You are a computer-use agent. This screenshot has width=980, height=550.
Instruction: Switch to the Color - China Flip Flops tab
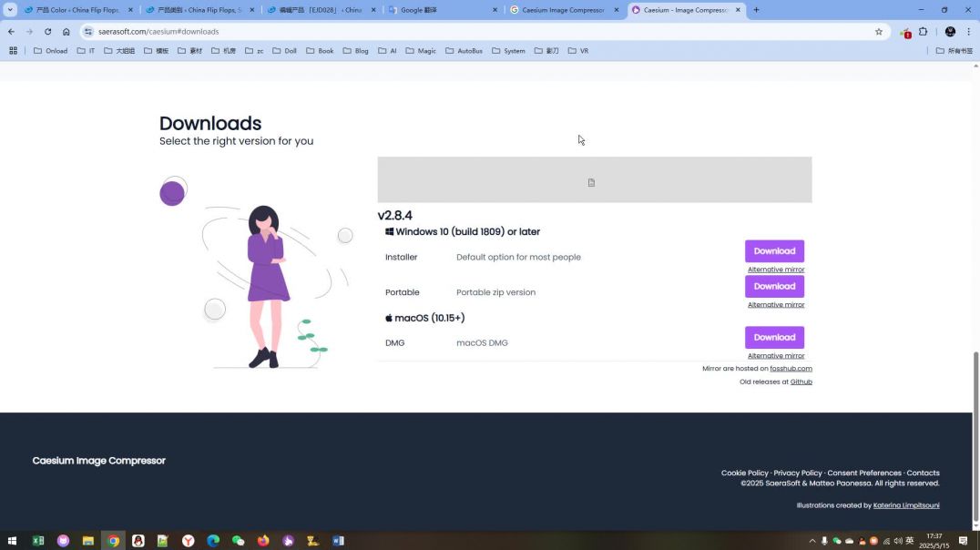(78, 10)
